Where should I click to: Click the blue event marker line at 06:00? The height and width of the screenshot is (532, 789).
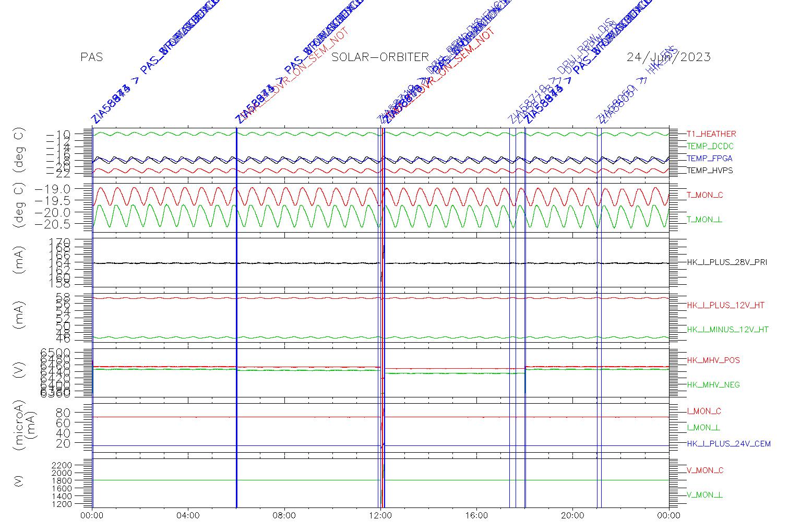(x=236, y=318)
